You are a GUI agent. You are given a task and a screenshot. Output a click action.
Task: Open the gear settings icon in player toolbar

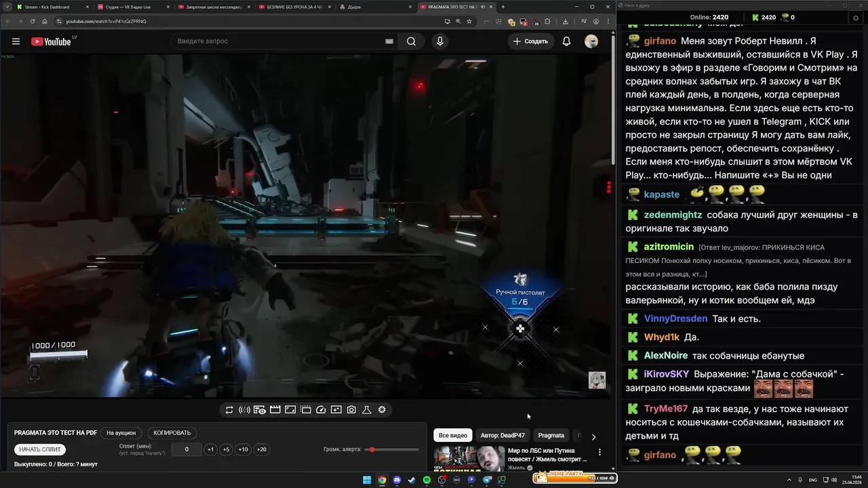(382, 409)
